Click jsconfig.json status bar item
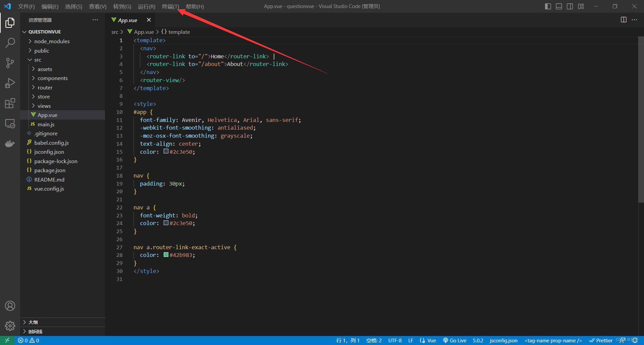This screenshot has height=345, width=644. click(503, 340)
